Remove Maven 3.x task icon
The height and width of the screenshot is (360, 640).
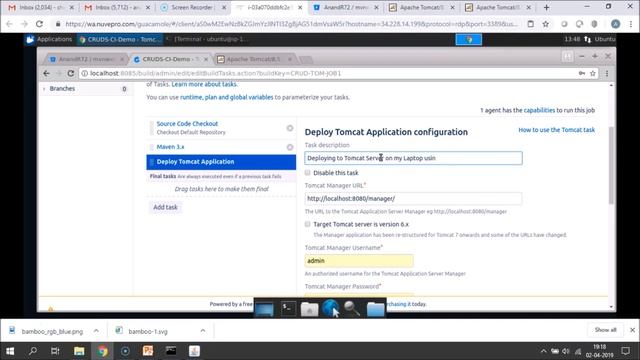290,147
